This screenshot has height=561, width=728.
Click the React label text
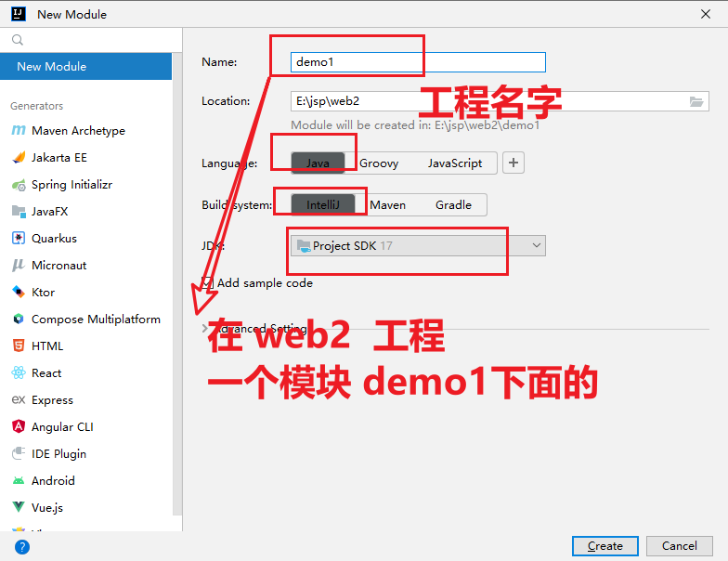[46, 373]
